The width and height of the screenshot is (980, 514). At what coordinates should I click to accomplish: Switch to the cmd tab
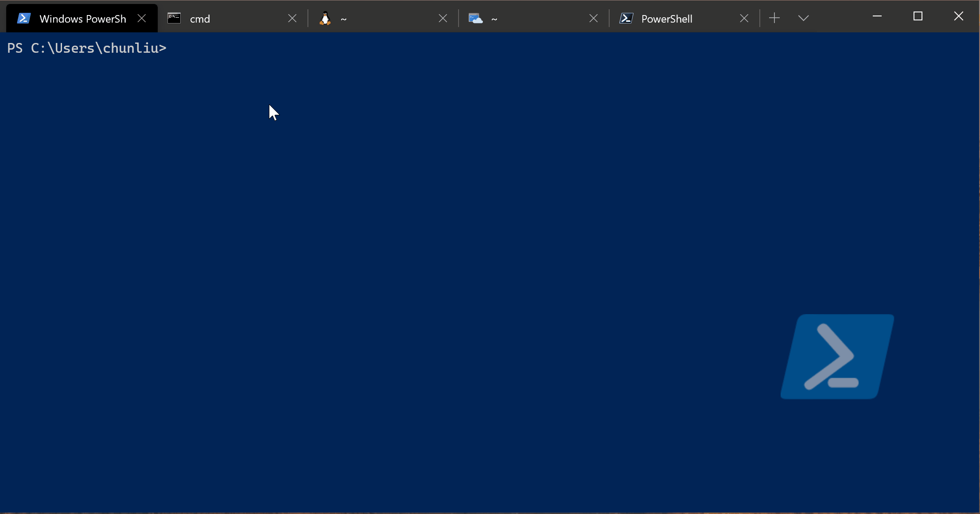(x=200, y=19)
